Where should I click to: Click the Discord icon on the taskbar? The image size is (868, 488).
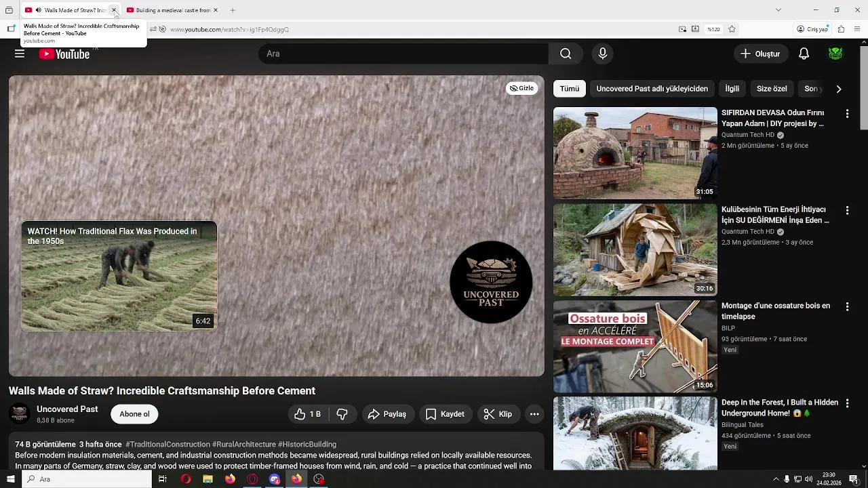[275, 479]
